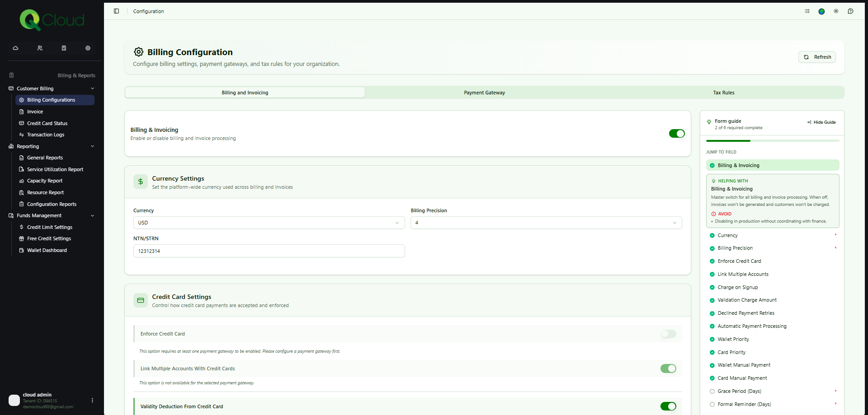Click the Credit Limit Settings dollar icon

pyautogui.click(x=21, y=227)
